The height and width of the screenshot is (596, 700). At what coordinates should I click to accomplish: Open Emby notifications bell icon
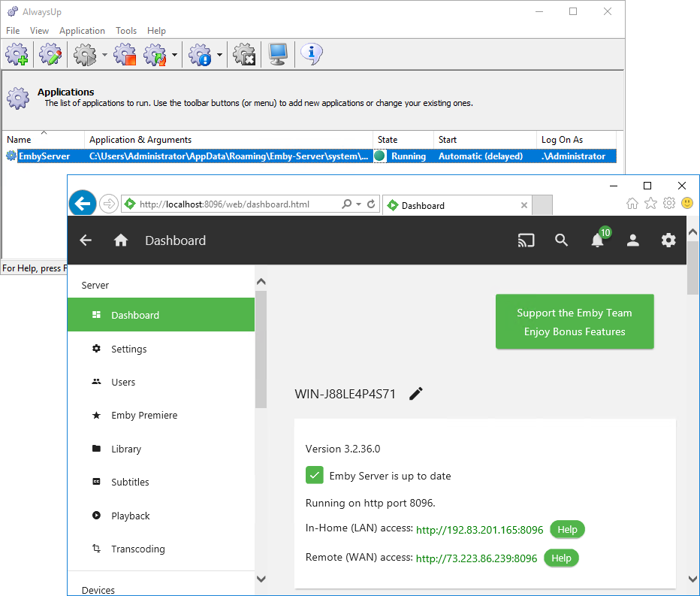click(597, 241)
